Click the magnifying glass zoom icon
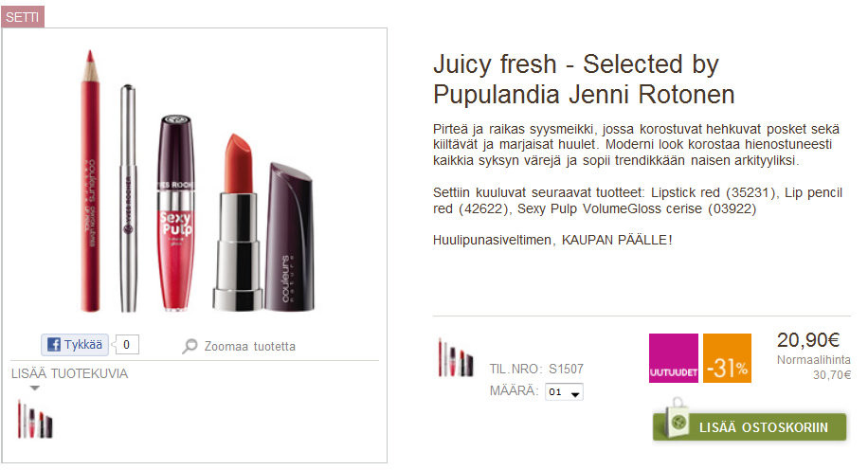The width and height of the screenshot is (868, 470). point(190,346)
